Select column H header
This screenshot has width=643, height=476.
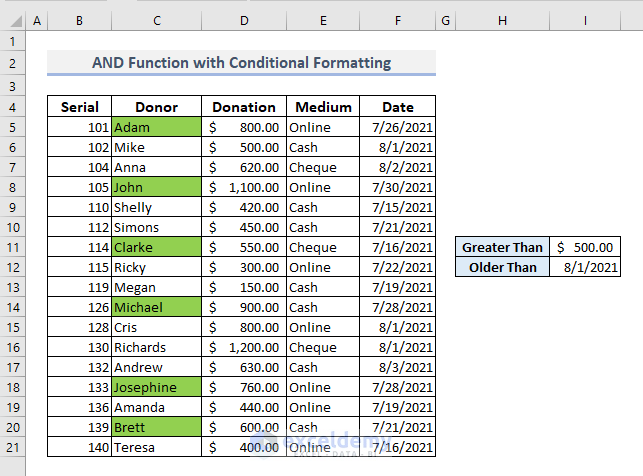click(502, 20)
